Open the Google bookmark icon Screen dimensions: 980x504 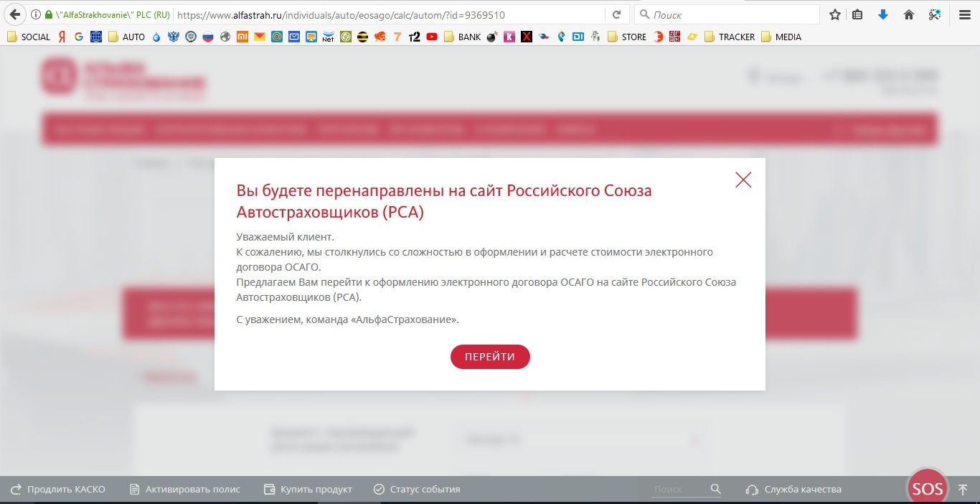click(79, 37)
